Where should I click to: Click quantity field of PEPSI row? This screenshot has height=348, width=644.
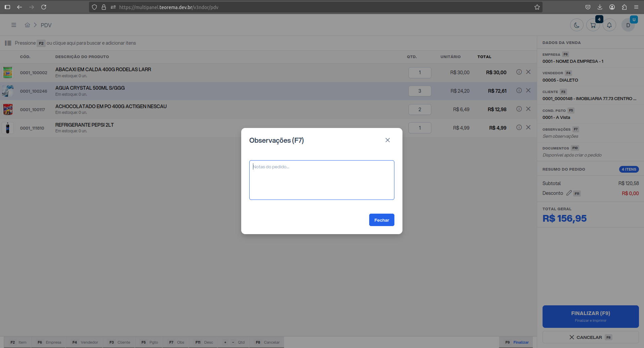[x=420, y=128]
